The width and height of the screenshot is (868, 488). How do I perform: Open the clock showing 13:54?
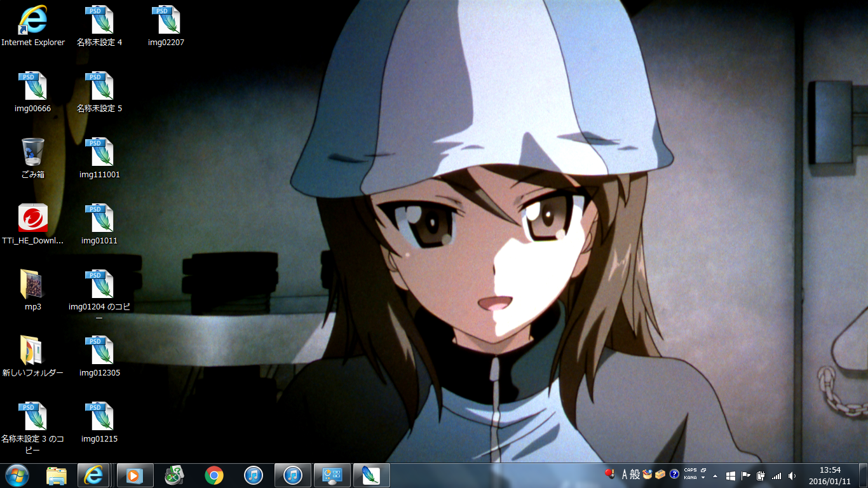[x=830, y=475]
